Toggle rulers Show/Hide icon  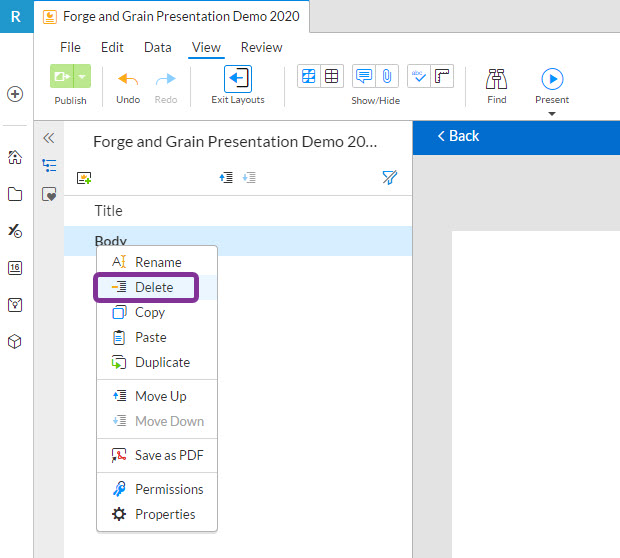coord(442,76)
